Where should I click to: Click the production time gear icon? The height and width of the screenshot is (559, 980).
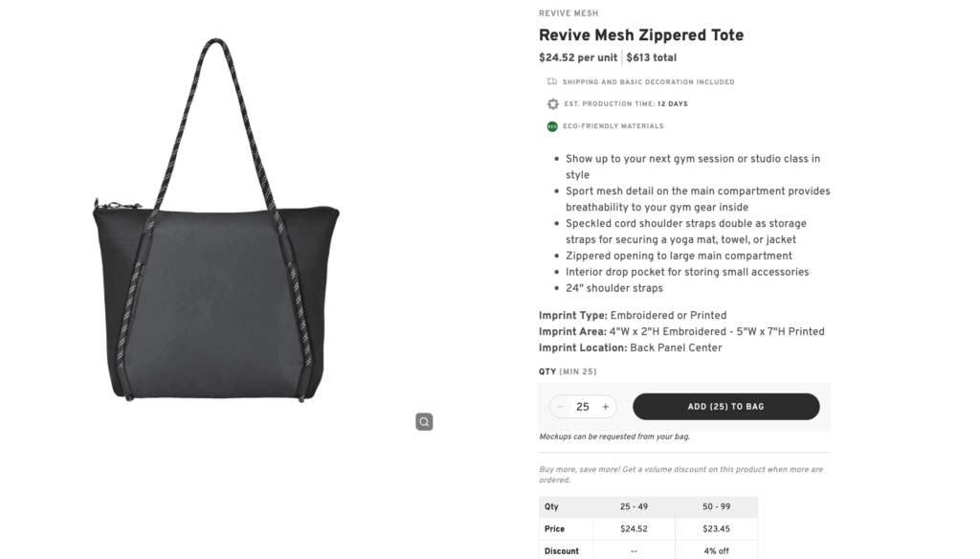tap(551, 103)
